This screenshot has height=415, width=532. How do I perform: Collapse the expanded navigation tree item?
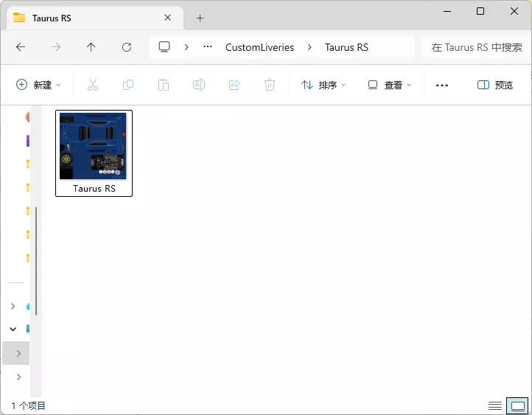pyautogui.click(x=13, y=329)
